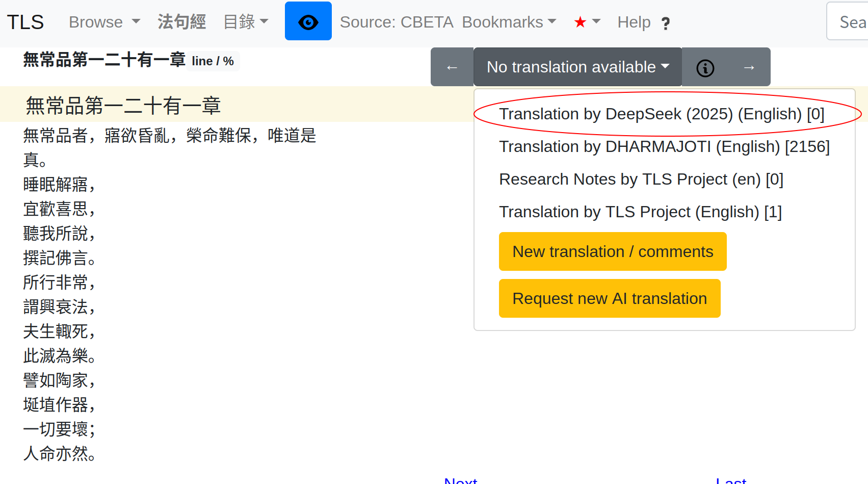Select Translation by DHARMAJOTI option
The width and height of the screenshot is (868, 484).
664,147
